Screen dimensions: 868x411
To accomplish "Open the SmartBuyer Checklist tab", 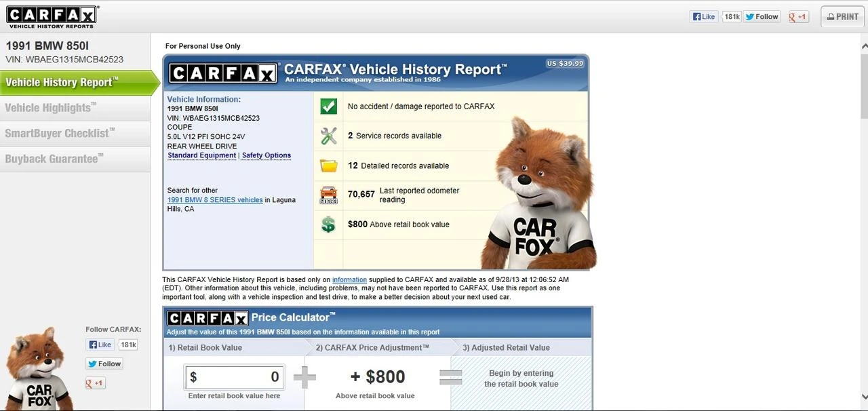I will [x=75, y=134].
